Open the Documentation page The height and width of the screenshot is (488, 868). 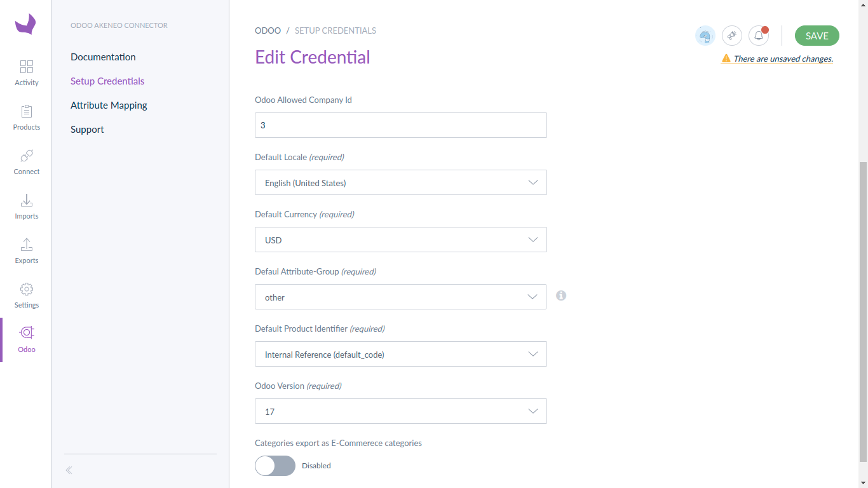point(103,57)
